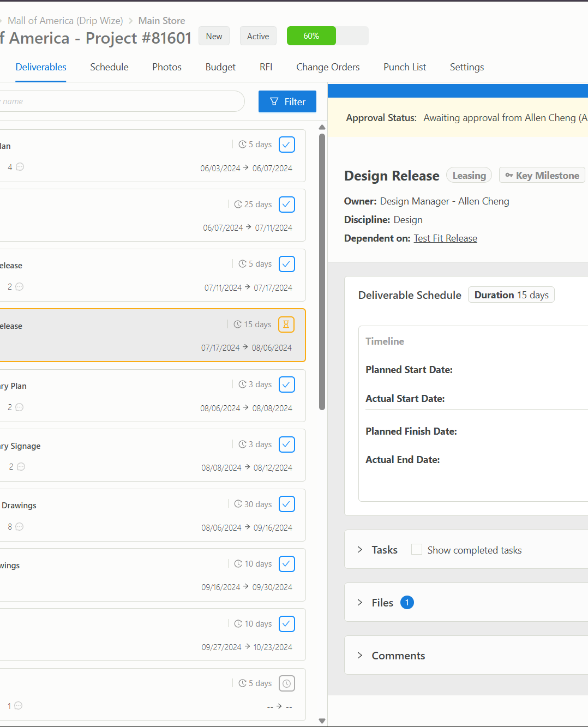
Task: Click clock icon beside 15 days
Action: tap(238, 325)
